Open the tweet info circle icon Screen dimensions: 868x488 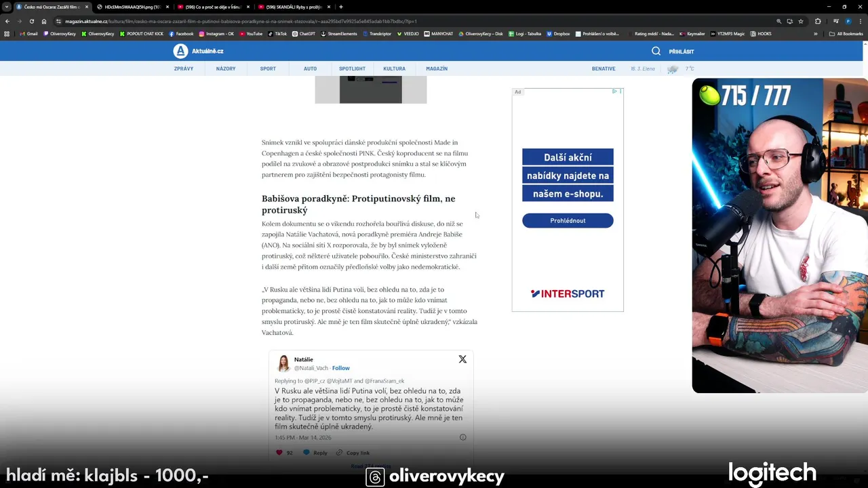tap(463, 437)
